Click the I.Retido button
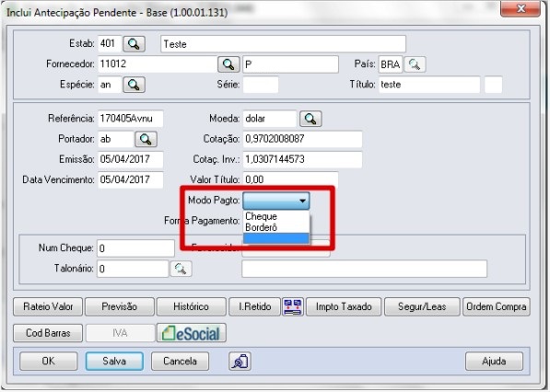The width and height of the screenshot is (550, 392). click(254, 306)
